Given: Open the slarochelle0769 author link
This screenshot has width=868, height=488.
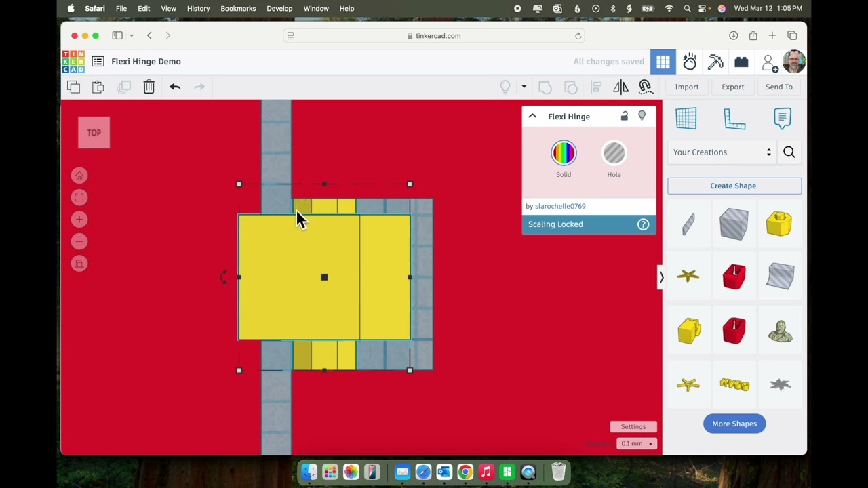Looking at the screenshot, I should click(560, 206).
